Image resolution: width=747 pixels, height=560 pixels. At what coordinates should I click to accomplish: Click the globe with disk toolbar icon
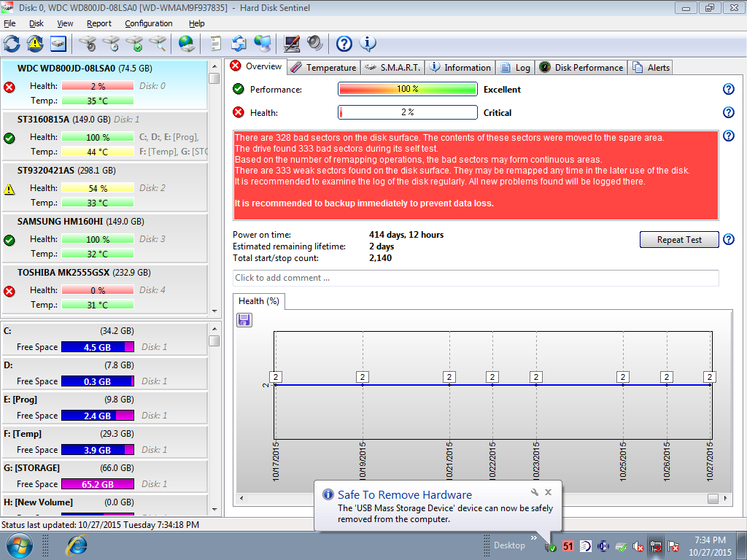186,44
